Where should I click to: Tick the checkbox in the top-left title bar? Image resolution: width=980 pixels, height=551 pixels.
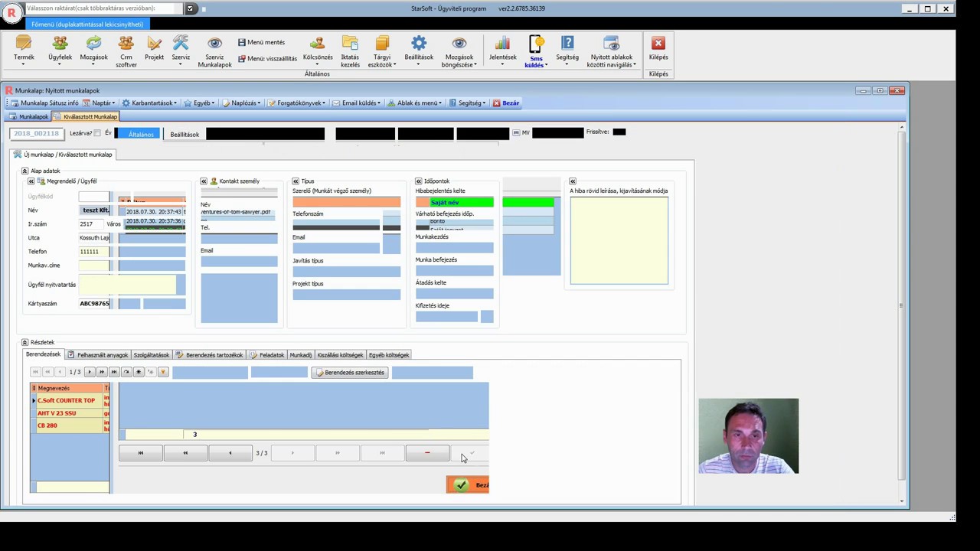pos(190,8)
